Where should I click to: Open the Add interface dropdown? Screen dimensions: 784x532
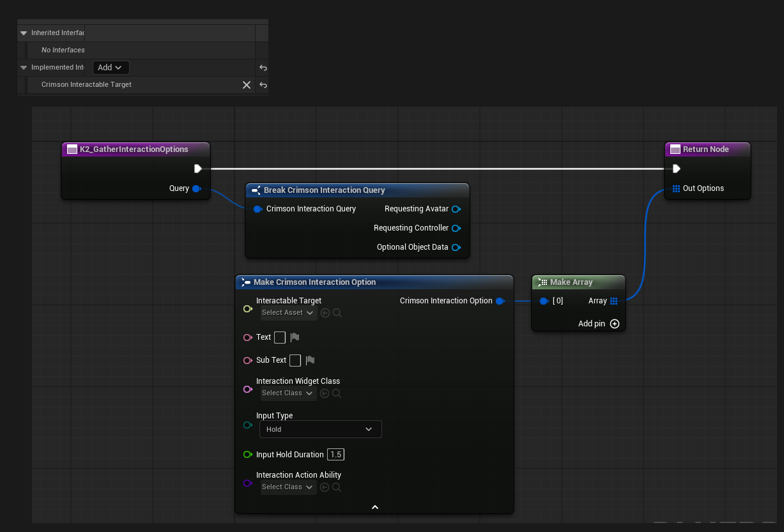click(111, 68)
